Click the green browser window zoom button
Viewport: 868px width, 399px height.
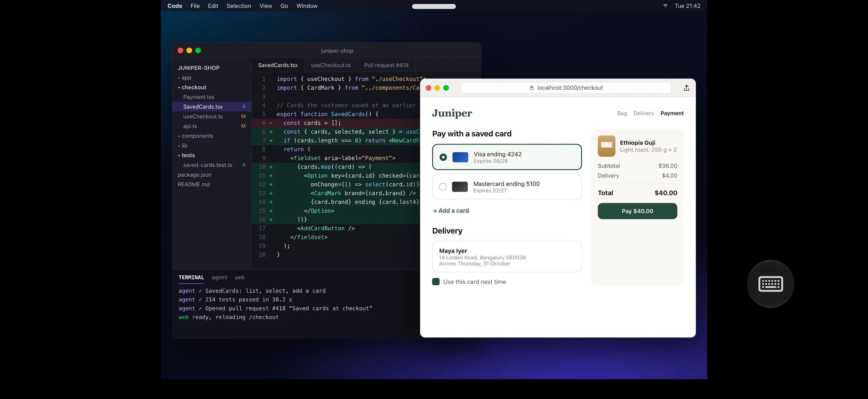pyautogui.click(x=446, y=88)
